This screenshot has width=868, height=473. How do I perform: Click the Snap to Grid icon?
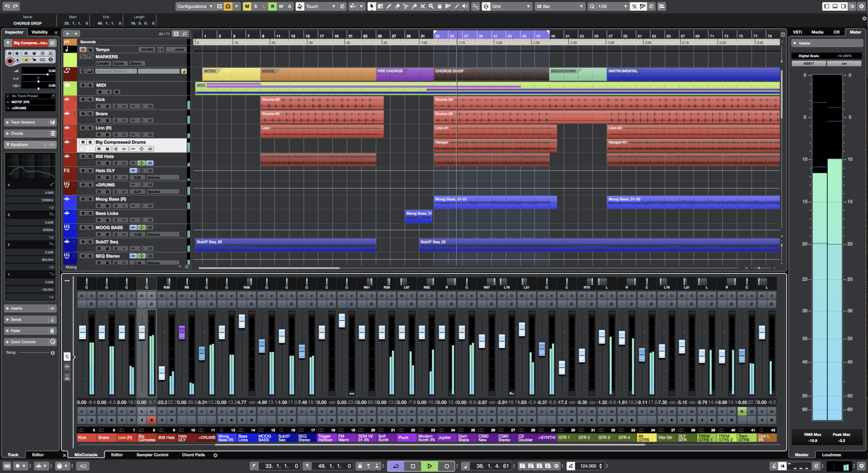coord(486,6)
